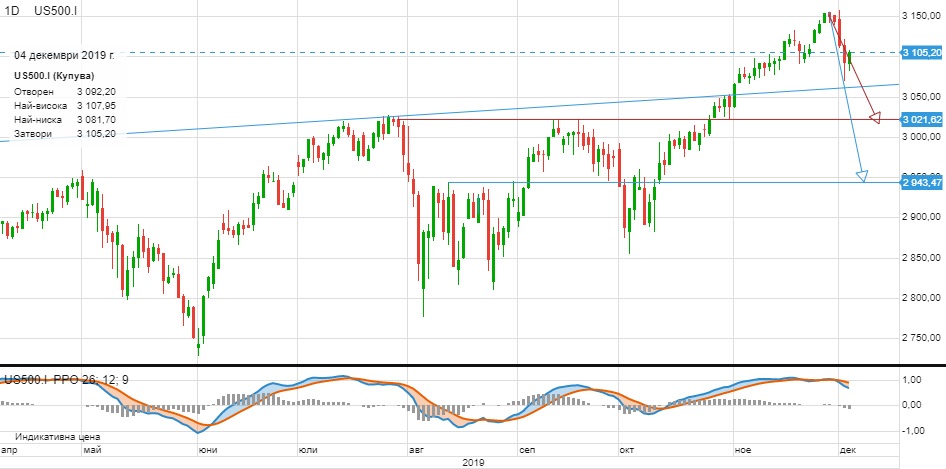Click the 'май' month label
The width and height of the screenshot is (946, 469).
90,450
